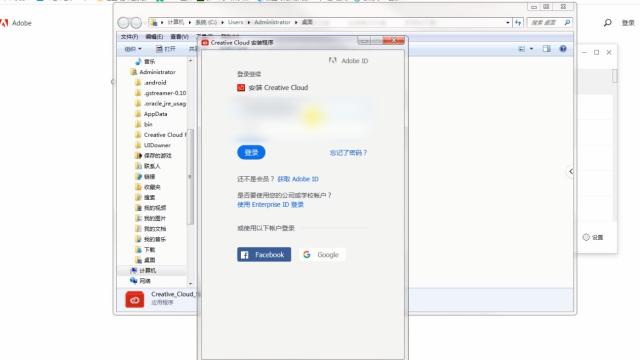Click the blue 登录 button in dialog

pyautogui.click(x=251, y=153)
